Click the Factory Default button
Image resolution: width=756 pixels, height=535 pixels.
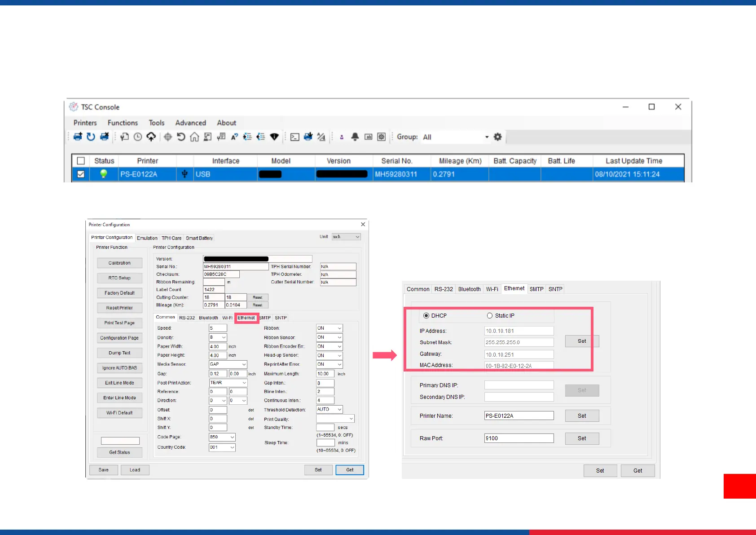119,293
